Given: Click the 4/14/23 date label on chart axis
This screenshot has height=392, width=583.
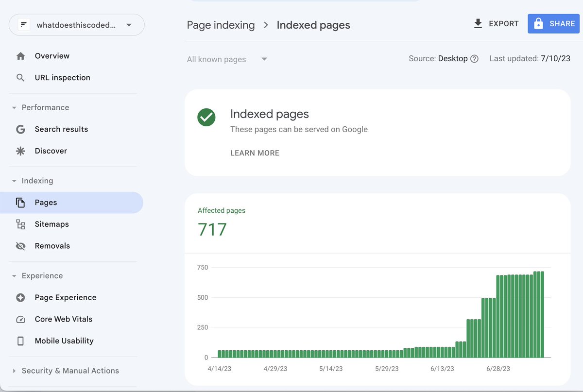Looking at the screenshot, I should point(220,369).
